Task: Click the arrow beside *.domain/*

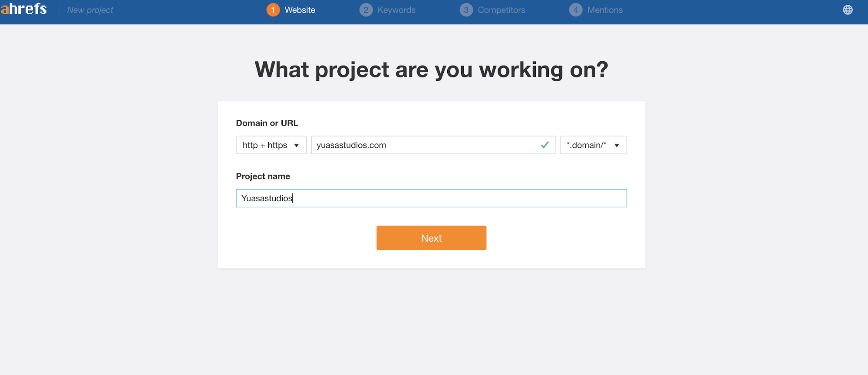Action: click(x=617, y=145)
